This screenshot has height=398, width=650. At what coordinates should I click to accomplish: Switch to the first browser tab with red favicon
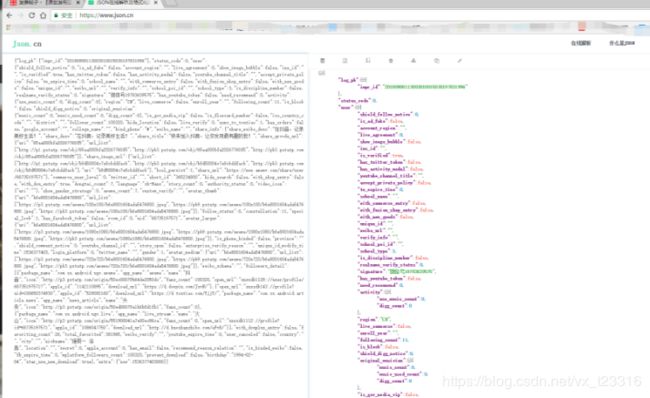click(46, 2)
